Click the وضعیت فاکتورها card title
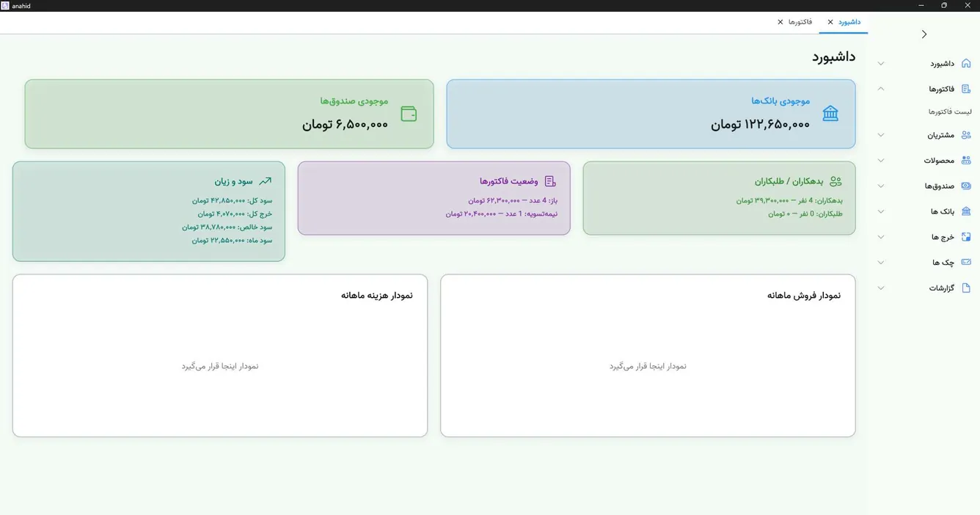Screen dimensions: 980x515 pyautogui.click(x=509, y=181)
